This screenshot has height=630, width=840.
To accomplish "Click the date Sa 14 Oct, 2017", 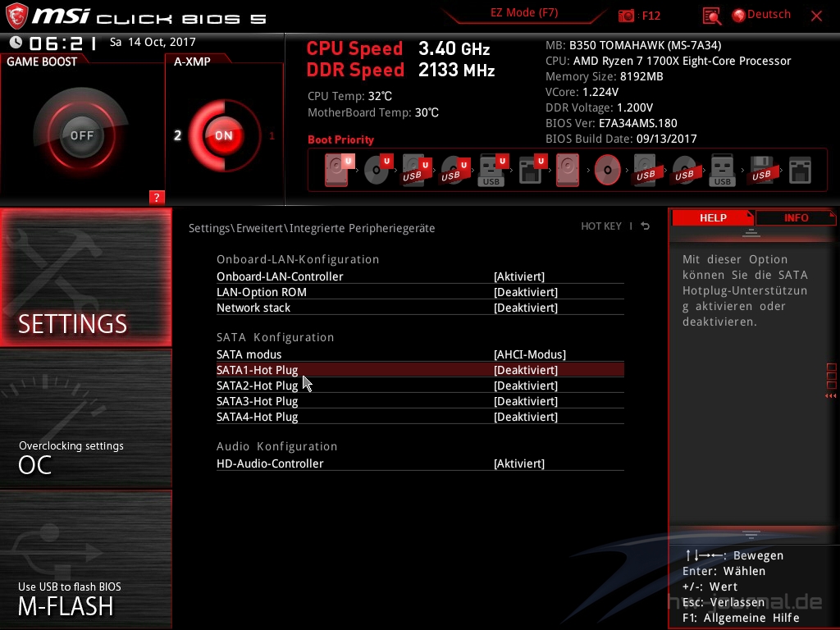I will (153, 42).
